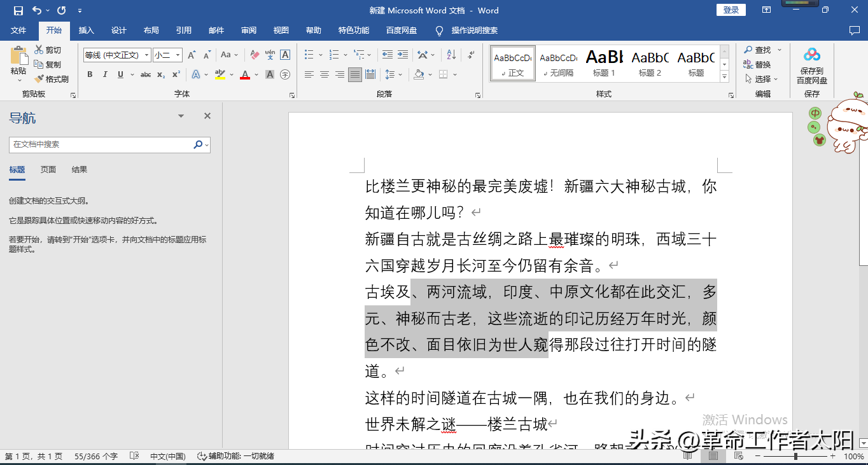This screenshot has height=465, width=868.
Task: Open font color dropdown arrow
Action: pos(256,74)
